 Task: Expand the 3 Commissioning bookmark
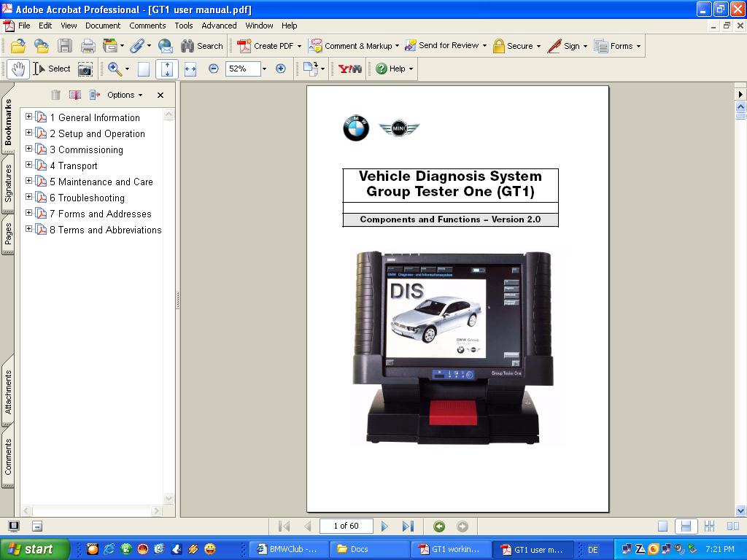tap(28, 149)
